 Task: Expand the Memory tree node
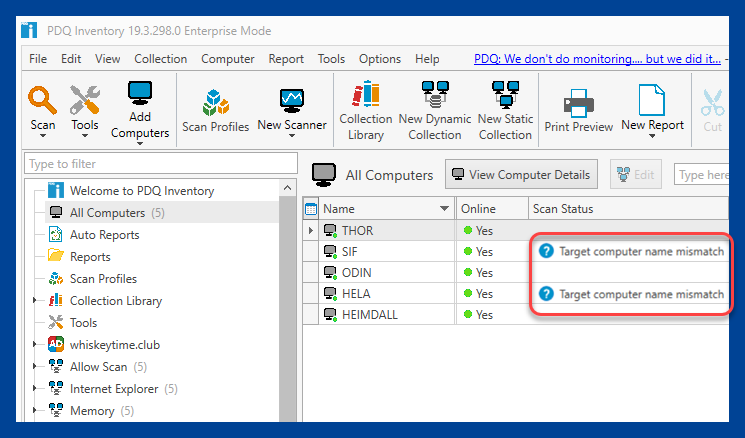(x=34, y=410)
